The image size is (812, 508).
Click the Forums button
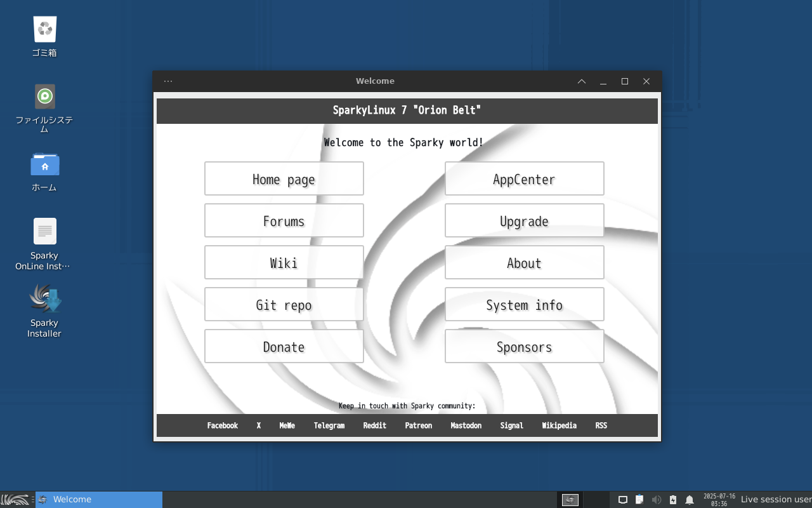click(x=284, y=220)
